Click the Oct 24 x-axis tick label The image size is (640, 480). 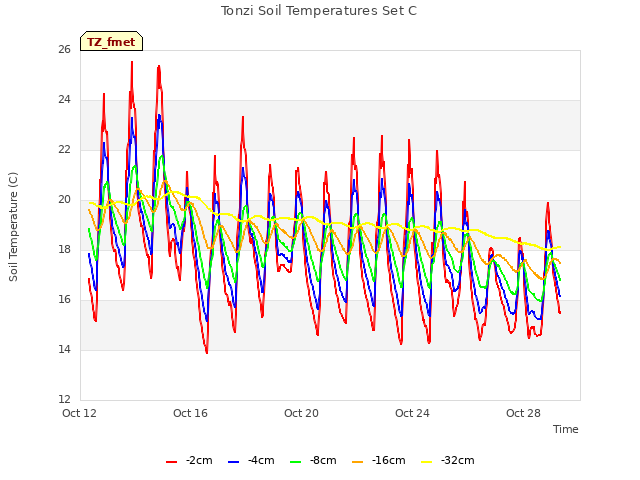(x=412, y=413)
